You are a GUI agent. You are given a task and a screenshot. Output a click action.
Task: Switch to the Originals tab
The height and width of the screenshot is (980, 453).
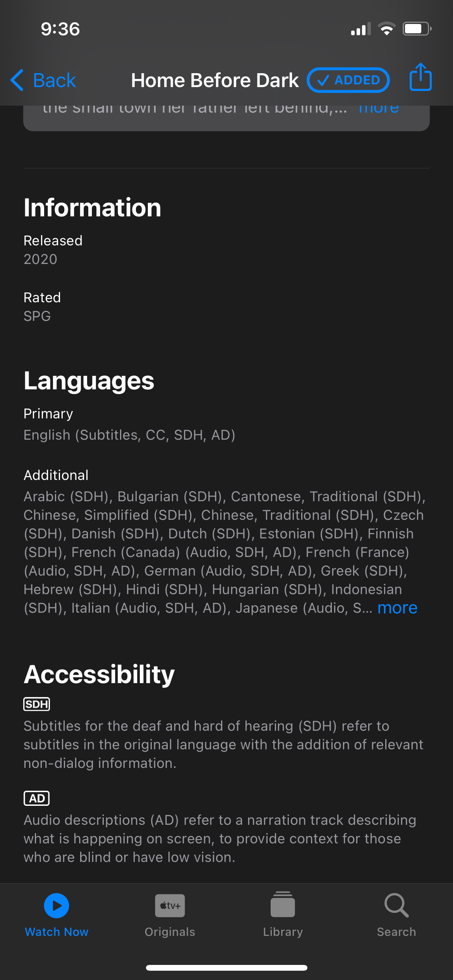(170, 932)
